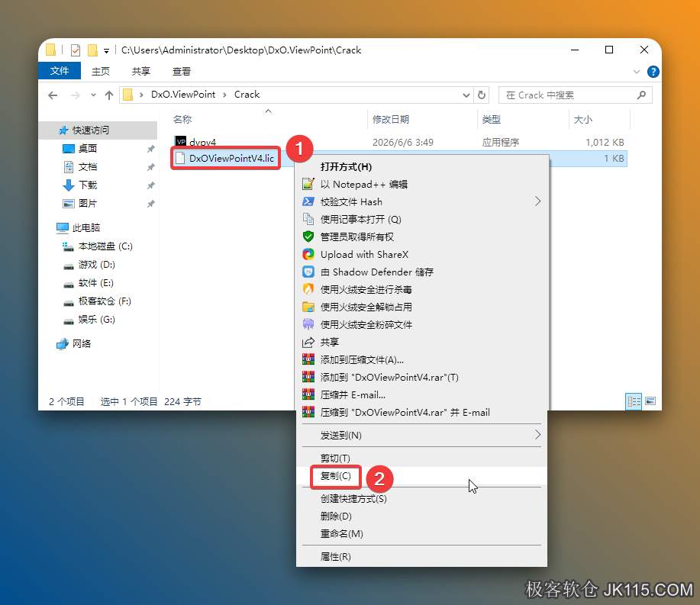Click the Huorong file shredder icon
Viewport: 700px width, 605px height.
click(x=308, y=324)
